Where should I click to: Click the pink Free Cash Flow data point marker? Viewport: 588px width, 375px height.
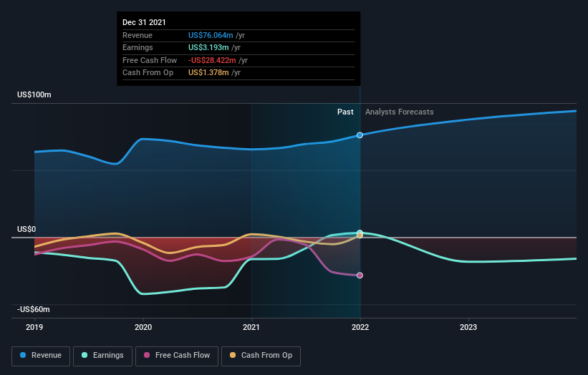point(360,276)
